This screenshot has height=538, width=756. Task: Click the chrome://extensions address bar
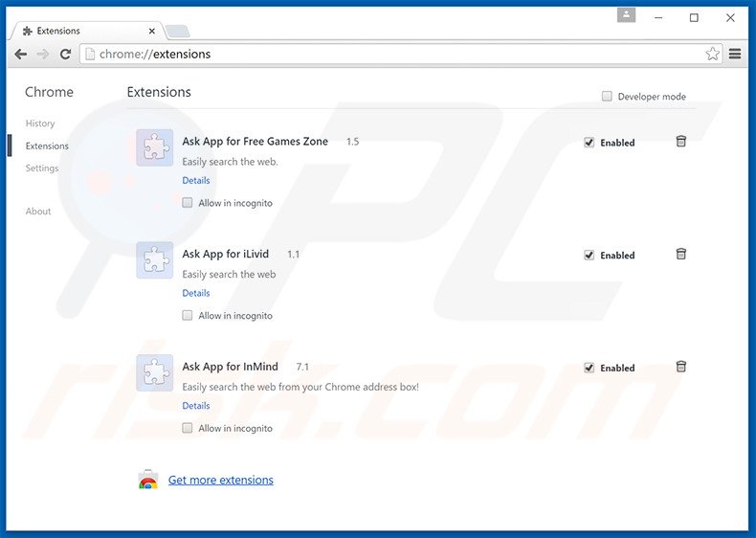point(400,54)
